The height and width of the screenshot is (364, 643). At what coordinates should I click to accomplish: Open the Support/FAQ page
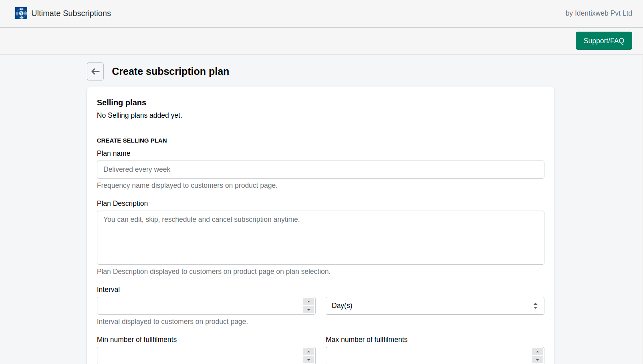[604, 41]
